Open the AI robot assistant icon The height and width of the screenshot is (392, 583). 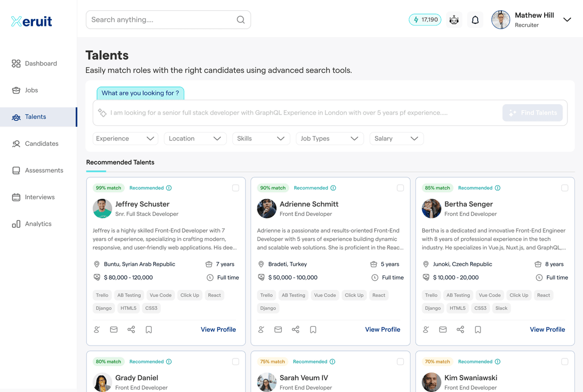click(454, 20)
